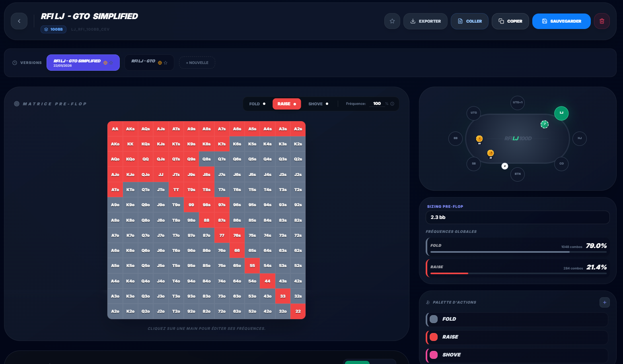Select the LJ seat on table
Image resolution: width=623 pixels, height=364 pixels.
[561, 113]
